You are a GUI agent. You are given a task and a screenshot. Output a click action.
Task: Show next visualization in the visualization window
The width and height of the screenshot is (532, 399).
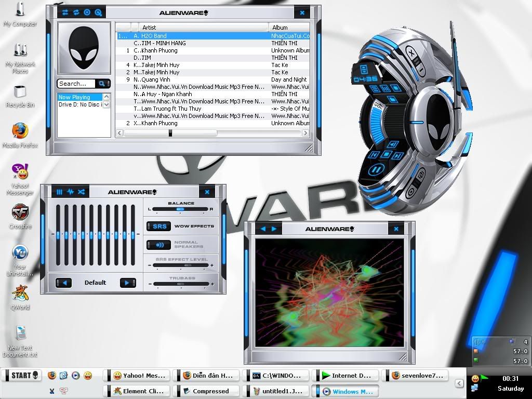[x=274, y=229]
